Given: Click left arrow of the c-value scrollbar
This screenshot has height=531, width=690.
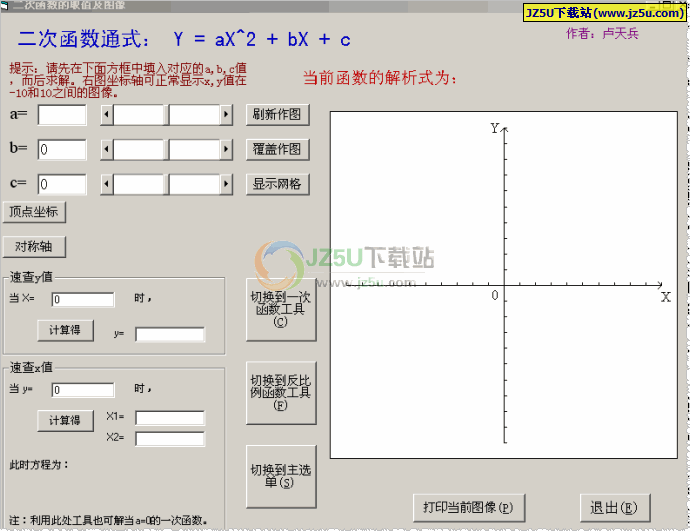Looking at the screenshot, I should click(x=107, y=185).
